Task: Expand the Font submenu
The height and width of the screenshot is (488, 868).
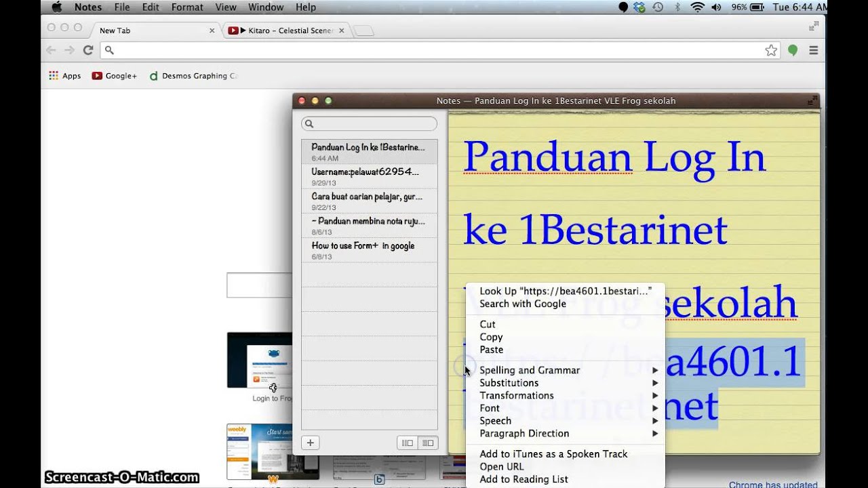Action: tap(566, 408)
